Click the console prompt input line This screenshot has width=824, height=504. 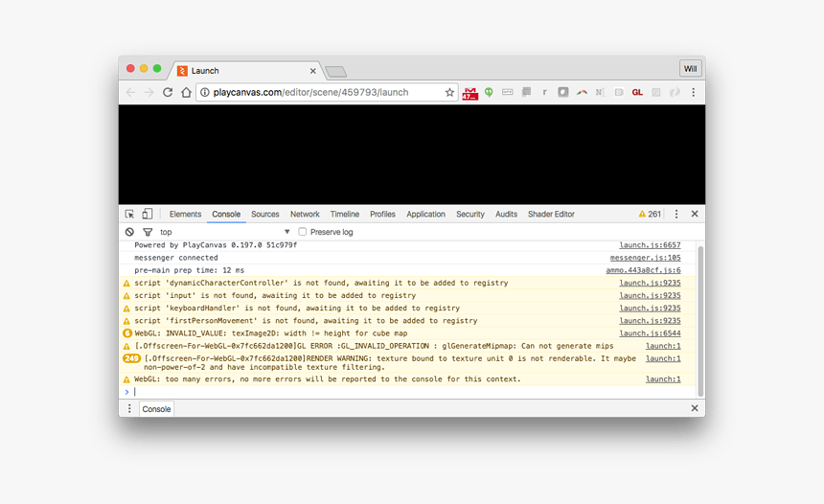coord(383,392)
